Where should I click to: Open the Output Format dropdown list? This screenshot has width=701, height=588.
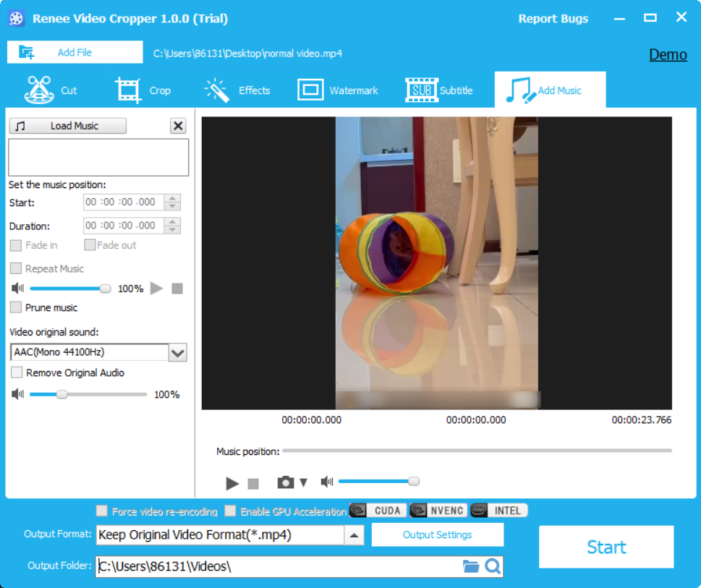tap(354, 535)
